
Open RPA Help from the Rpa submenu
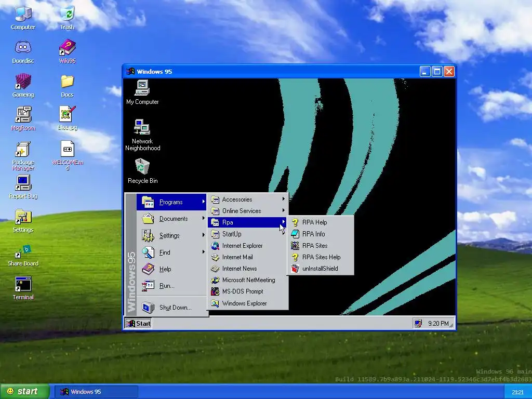pyautogui.click(x=321, y=222)
